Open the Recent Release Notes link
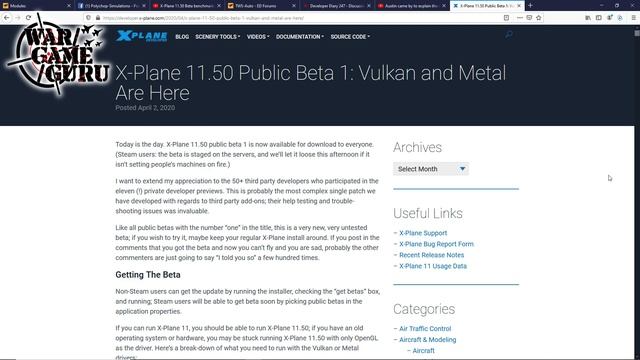Screen dimensions: 640x360 (431, 255)
